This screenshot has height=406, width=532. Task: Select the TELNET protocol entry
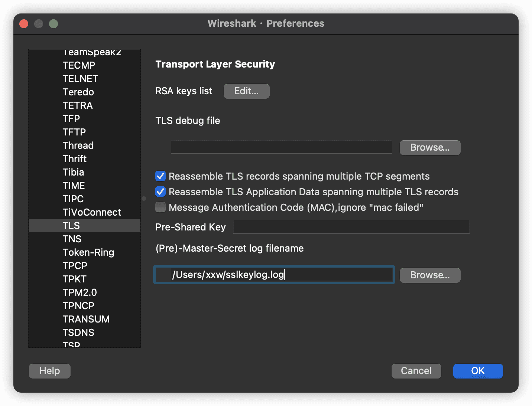click(80, 79)
